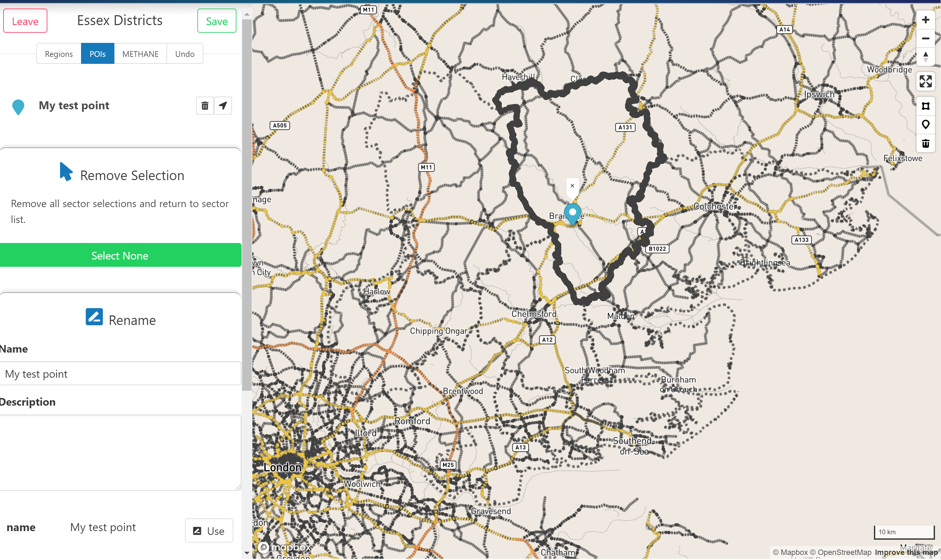The image size is (941, 560).
Task: Zoom out of the map
Action: pyautogui.click(x=925, y=38)
